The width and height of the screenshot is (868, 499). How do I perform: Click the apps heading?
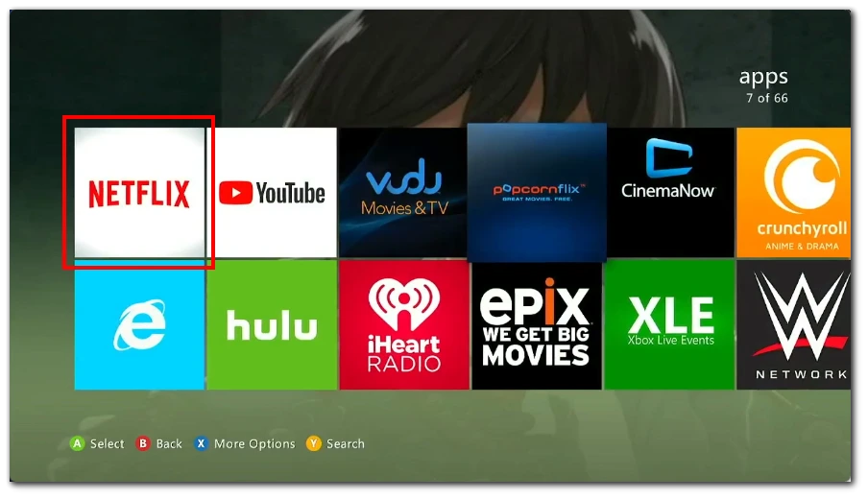(x=763, y=78)
